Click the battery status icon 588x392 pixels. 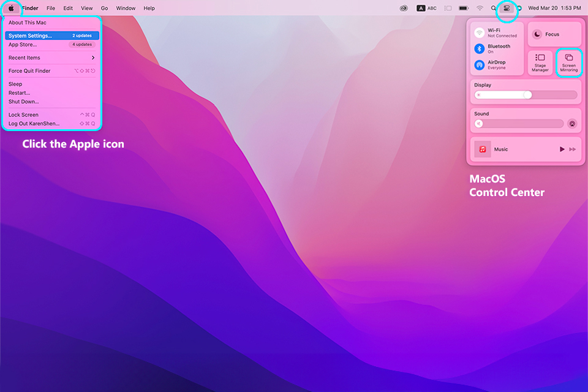point(464,8)
